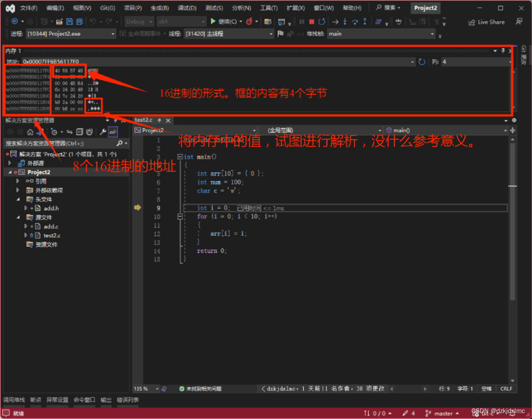The height and width of the screenshot is (419, 532).
Task: Click the Pause (全部中断) icon
Action: (302, 22)
